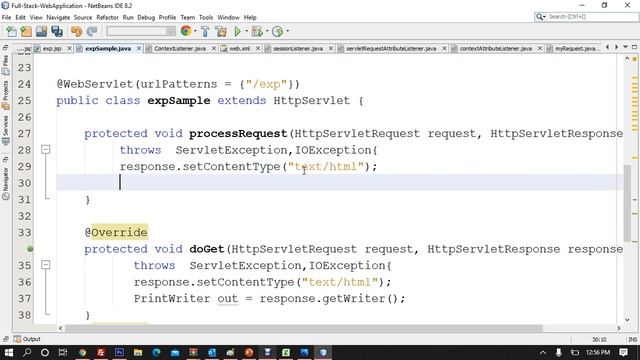Image resolution: width=640 pixels, height=360 pixels.
Task: Open the Services side panel
Action: pos(5,131)
